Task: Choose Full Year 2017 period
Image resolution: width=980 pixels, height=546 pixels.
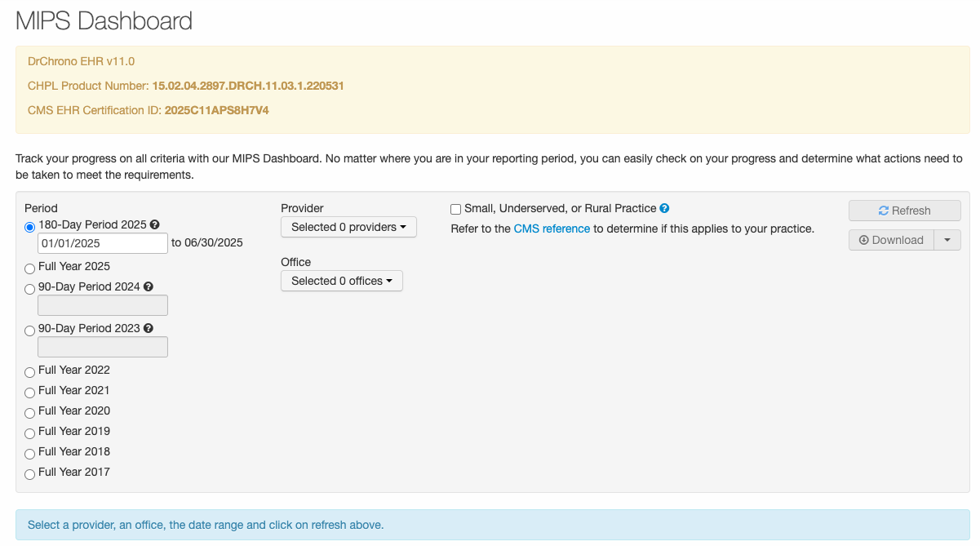Action: pos(30,474)
